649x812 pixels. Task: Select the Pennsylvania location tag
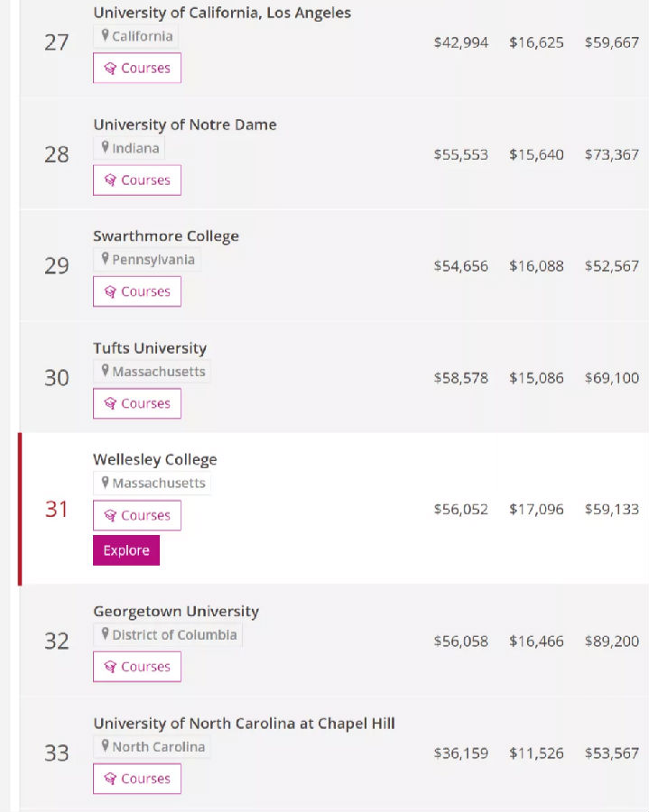point(148,260)
